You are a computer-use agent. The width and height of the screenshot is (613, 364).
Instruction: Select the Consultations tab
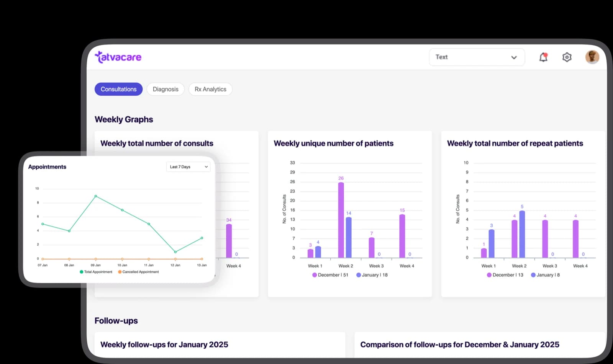coord(118,89)
